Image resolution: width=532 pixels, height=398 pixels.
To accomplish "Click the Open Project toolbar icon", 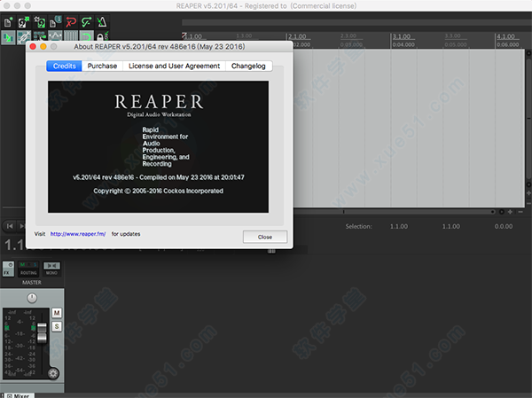I will [24, 22].
